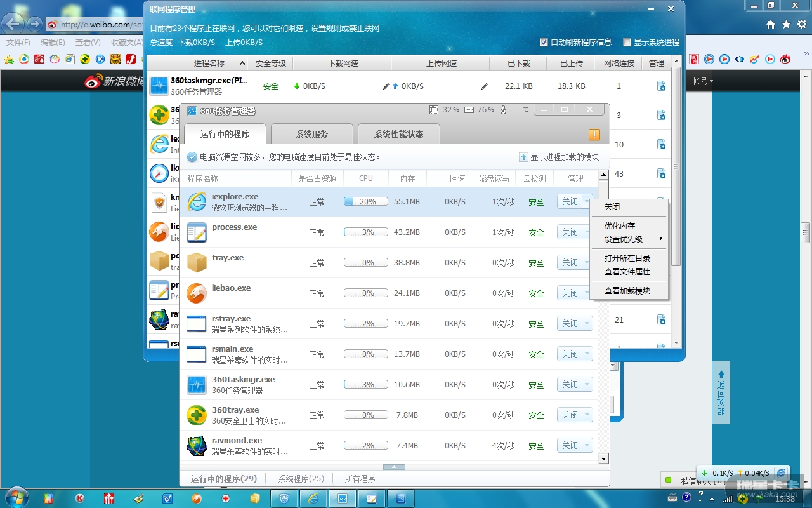Screen dimensions: 812x508
Task: Click the iexplore.exe process icon
Action: click(x=197, y=202)
